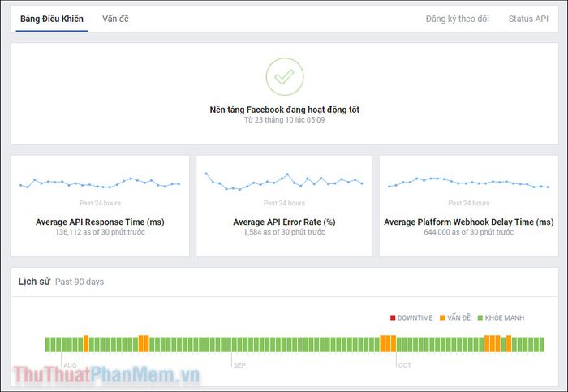The height and width of the screenshot is (392, 568).
Task: Click the orange bars just before OCT marker
Action: pos(388,344)
